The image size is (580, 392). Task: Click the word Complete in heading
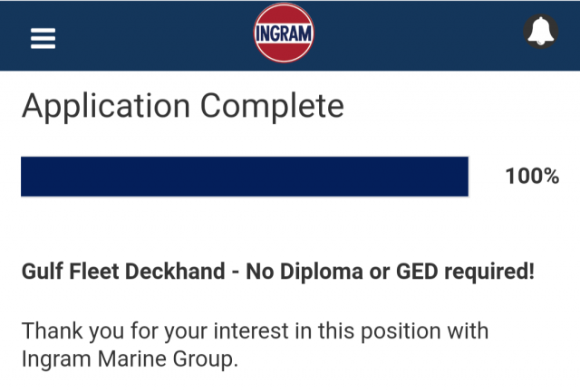click(272, 106)
